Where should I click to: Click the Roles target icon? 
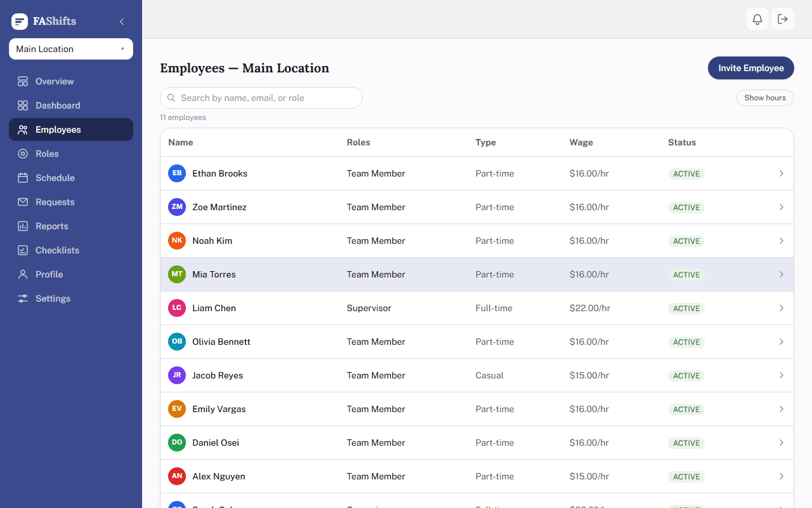pos(23,154)
